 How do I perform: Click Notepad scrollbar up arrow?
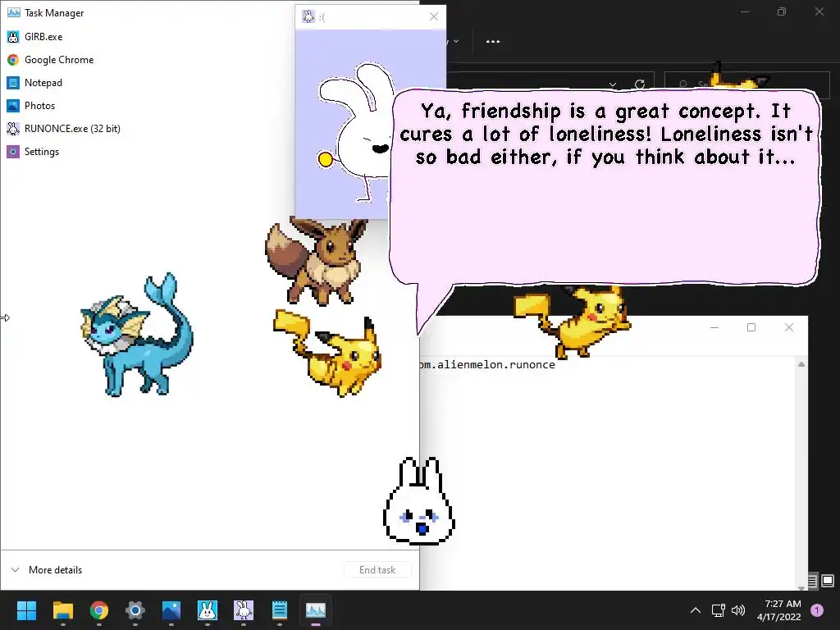click(801, 364)
